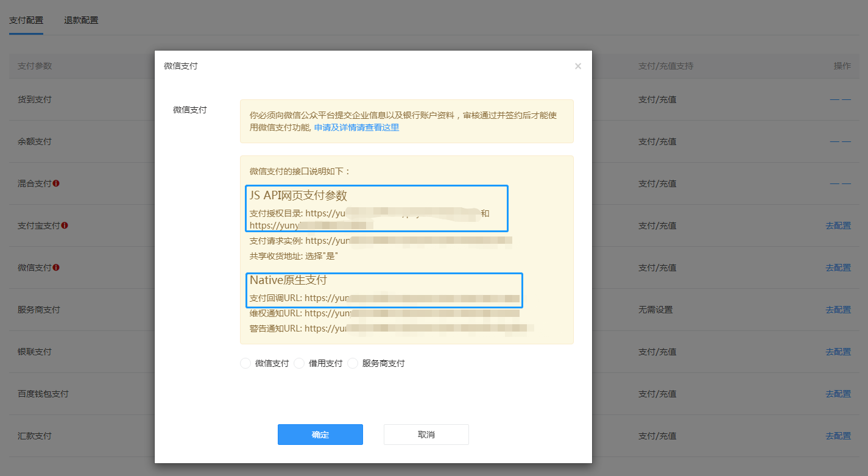
Task: Click the 微信支付的接口说明如下 text
Action: tap(300, 171)
